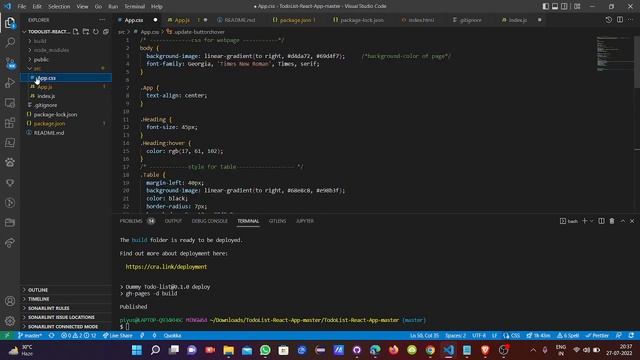Screen dimensions: 640x360
Task: Open Run and Debug view
Action: point(10,82)
